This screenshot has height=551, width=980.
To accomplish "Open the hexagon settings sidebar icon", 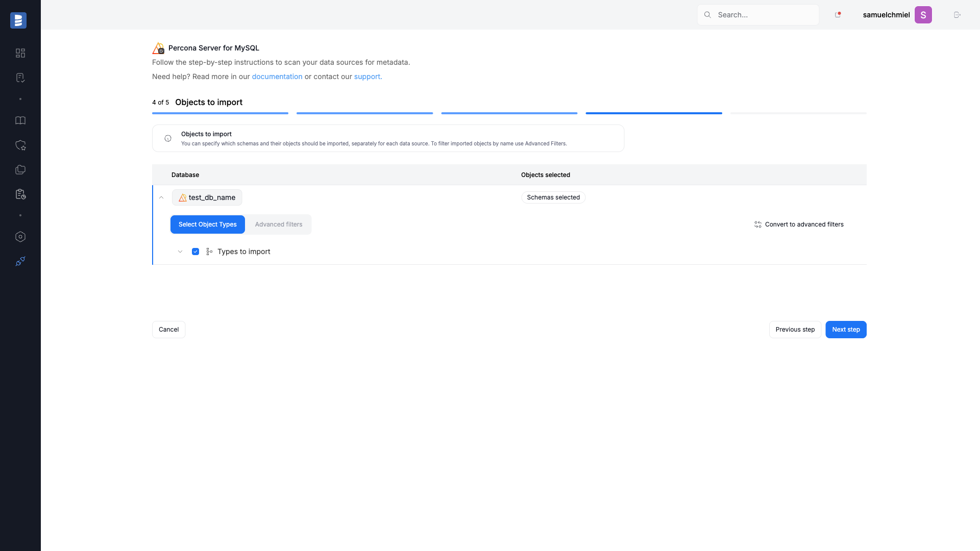I will pyautogui.click(x=20, y=237).
